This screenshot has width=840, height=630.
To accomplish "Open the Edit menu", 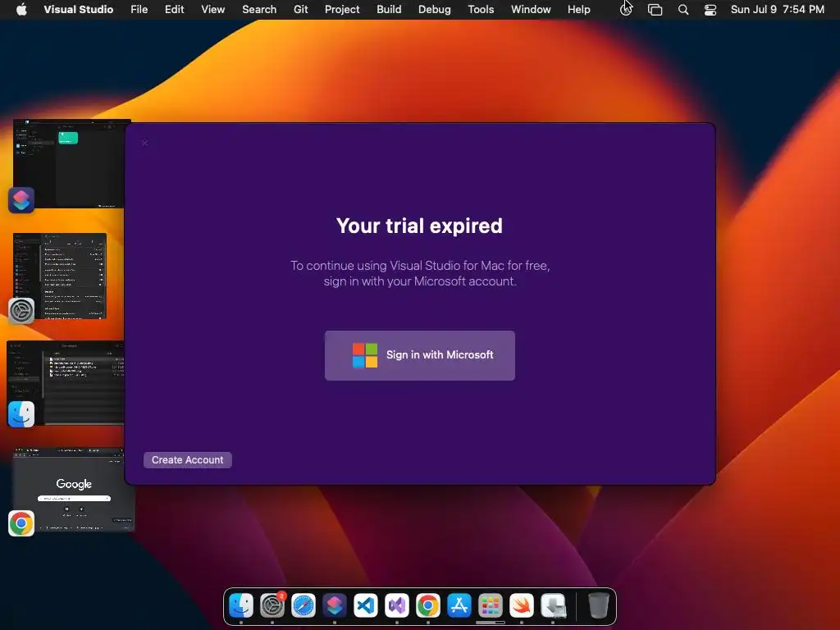I will pos(174,9).
